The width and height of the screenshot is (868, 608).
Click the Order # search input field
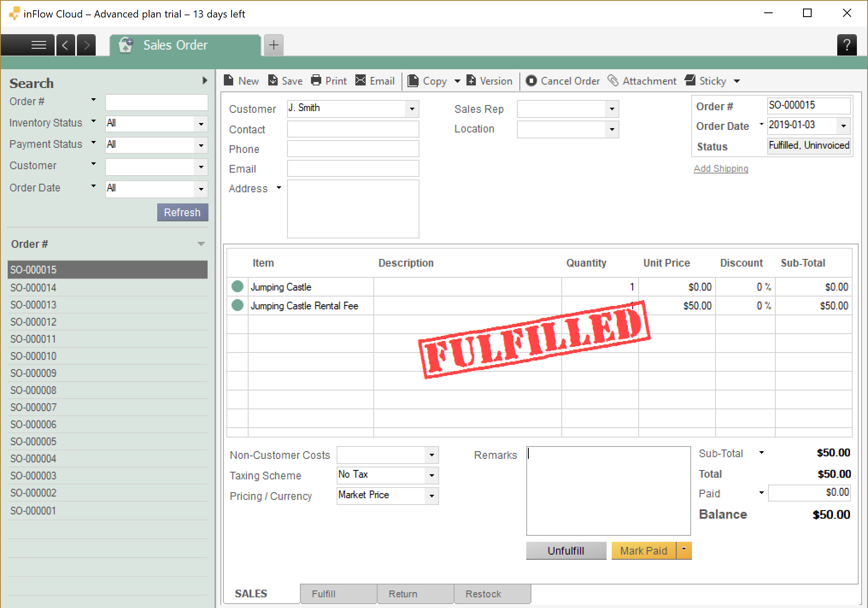(x=157, y=103)
